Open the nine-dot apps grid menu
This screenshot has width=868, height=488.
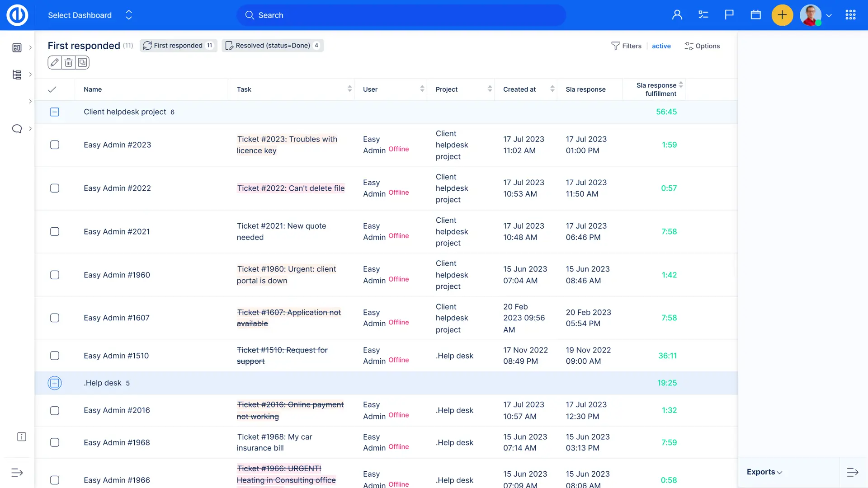pos(850,15)
